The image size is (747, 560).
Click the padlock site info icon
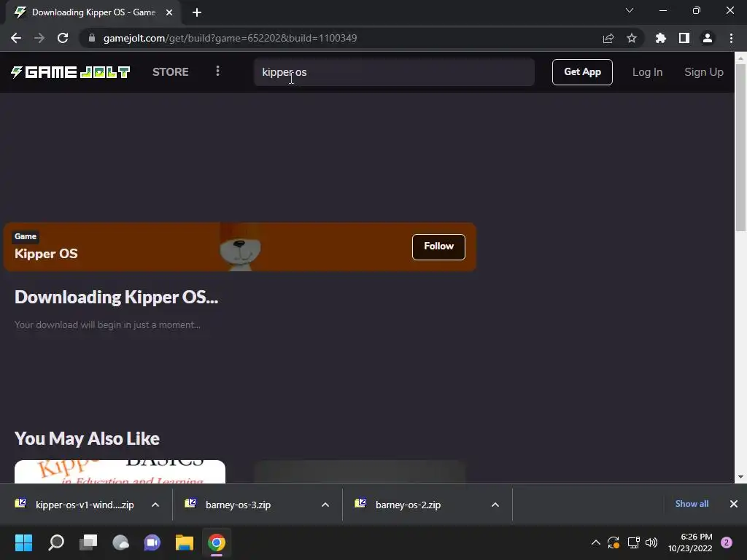click(92, 38)
